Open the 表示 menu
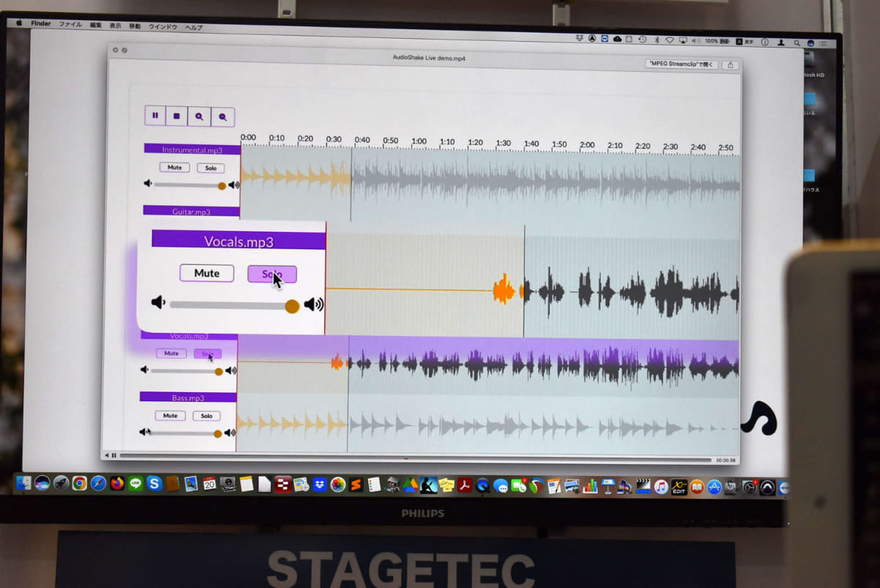This screenshot has height=588, width=880. coord(116,26)
